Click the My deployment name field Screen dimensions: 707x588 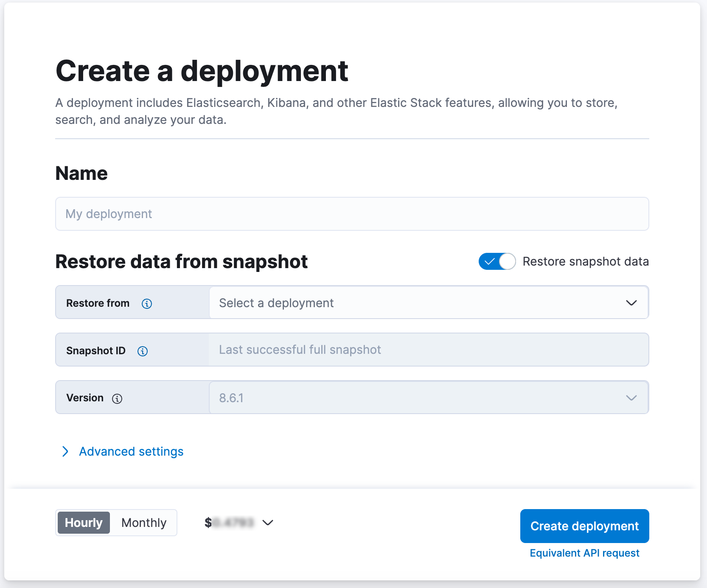pos(351,214)
